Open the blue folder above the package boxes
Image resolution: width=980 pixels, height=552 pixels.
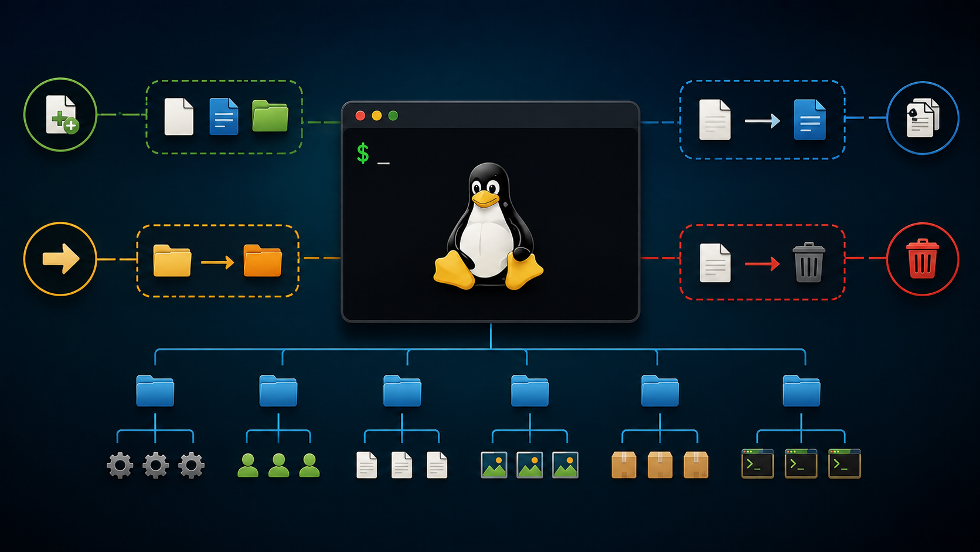click(660, 391)
